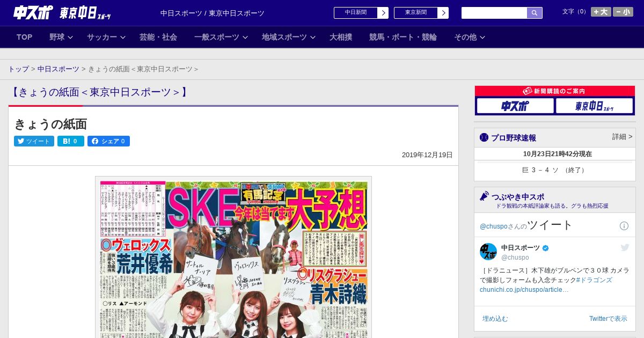
Task: Click the トップ breadcrumb link
Action: click(18, 69)
